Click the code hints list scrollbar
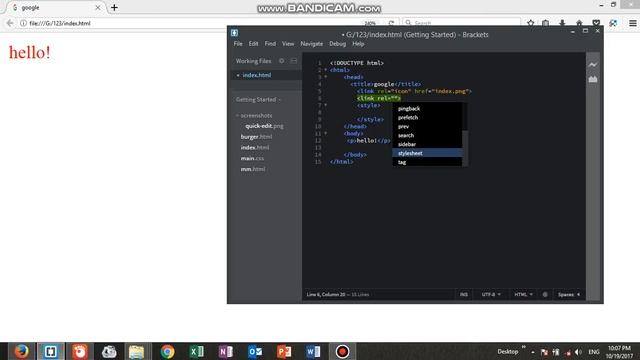 [x=465, y=149]
